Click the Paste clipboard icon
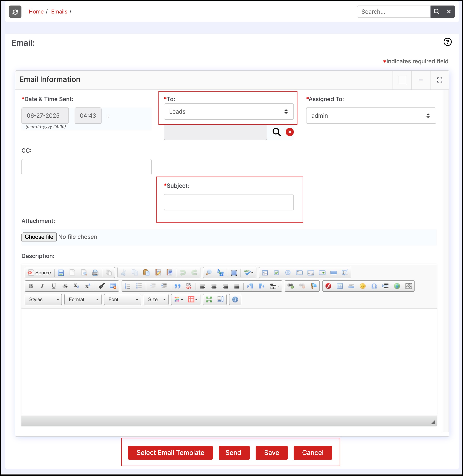This screenshot has width=463, height=476. point(146,273)
